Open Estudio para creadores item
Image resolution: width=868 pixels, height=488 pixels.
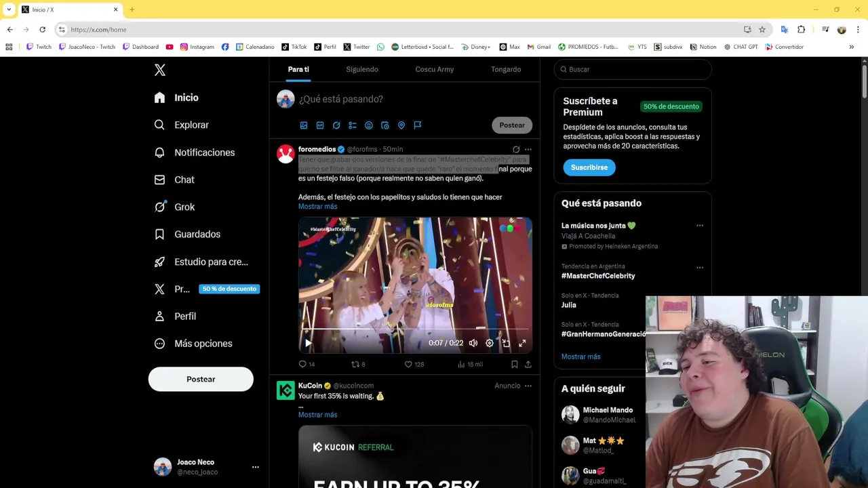201,262
